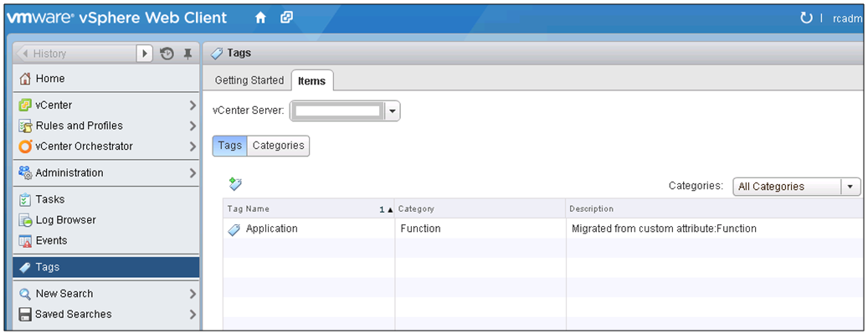868x334 pixels.
Task: Click the Tasks clipboard icon
Action: (25, 199)
